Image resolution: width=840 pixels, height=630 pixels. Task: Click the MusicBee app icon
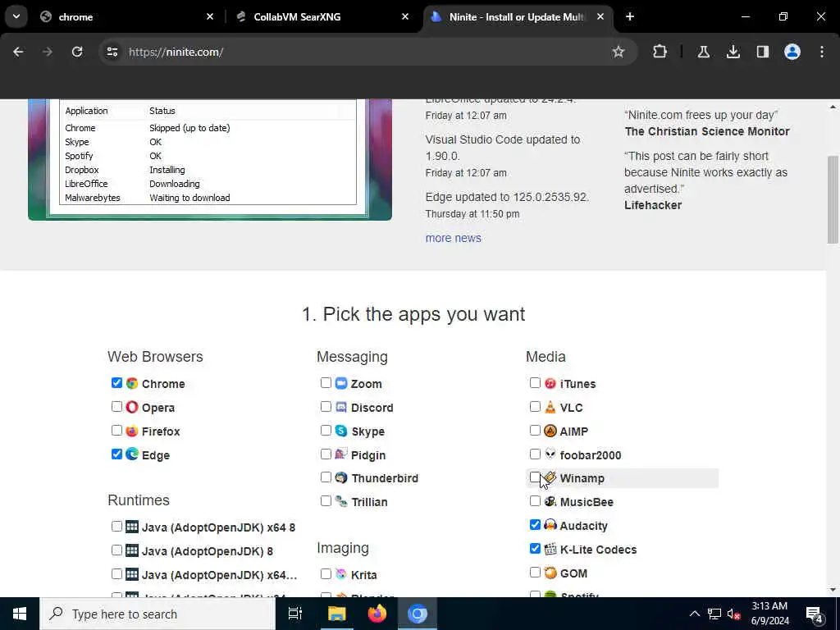pyautogui.click(x=550, y=501)
